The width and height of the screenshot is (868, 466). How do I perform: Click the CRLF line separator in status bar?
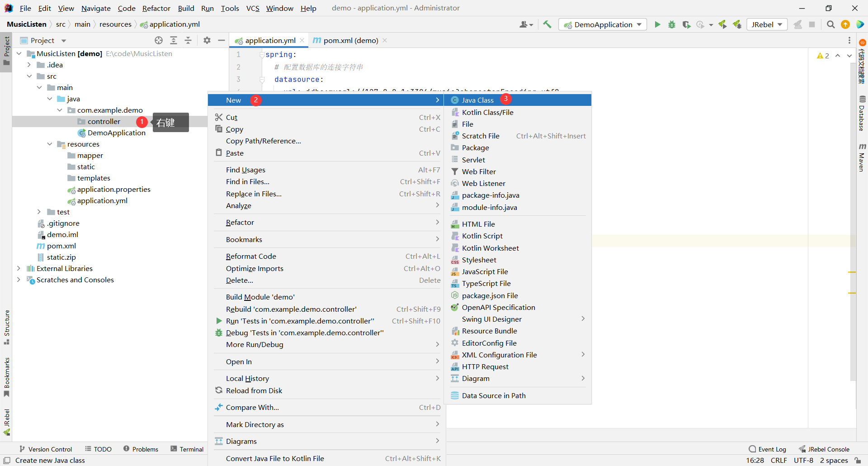[779, 461]
